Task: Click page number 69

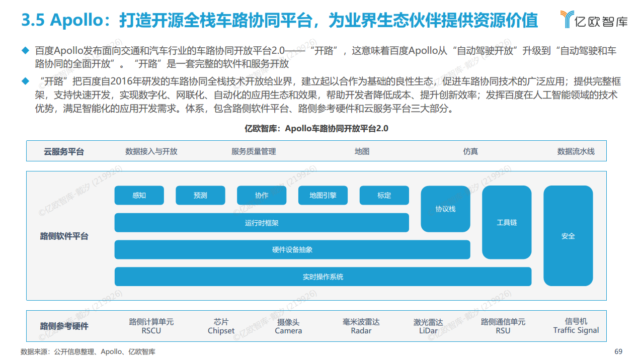Action: click(619, 351)
